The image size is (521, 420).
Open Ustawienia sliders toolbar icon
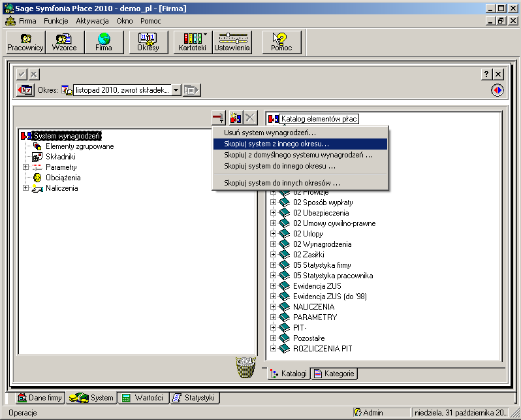point(232,42)
